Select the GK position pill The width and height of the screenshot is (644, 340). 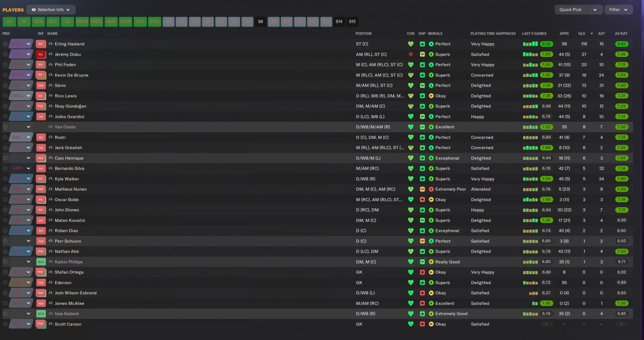9,22
